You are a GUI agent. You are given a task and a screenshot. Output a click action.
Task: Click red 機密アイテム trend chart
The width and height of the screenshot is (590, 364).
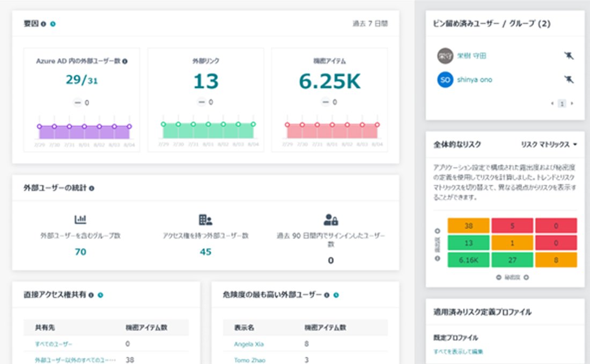(x=332, y=131)
